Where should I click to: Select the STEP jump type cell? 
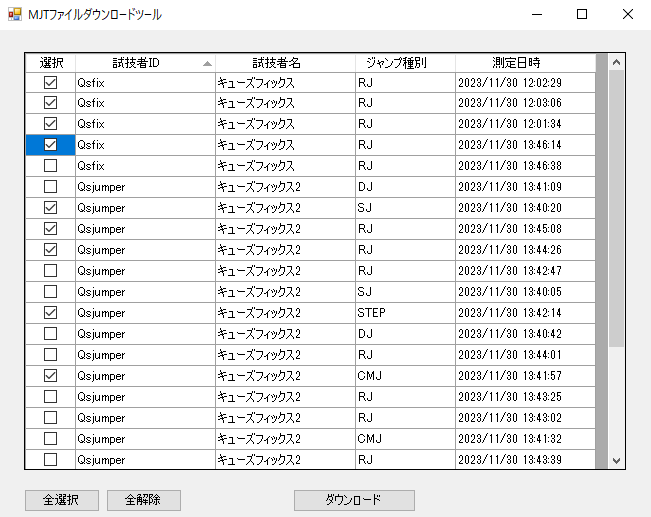tap(405, 312)
